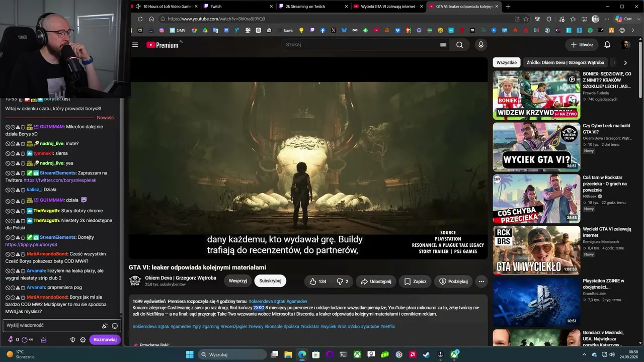This screenshot has height=362, width=644.
Task: Click the Wesprzyj join button
Action: pos(237,281)
